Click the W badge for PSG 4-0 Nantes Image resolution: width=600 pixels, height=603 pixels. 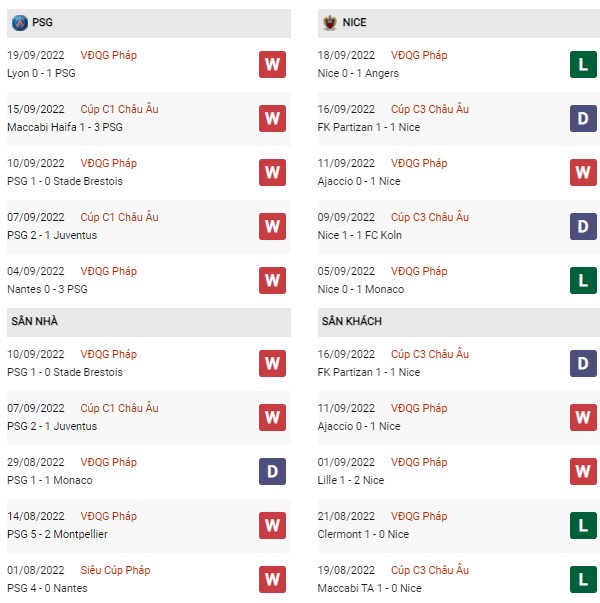272,579
